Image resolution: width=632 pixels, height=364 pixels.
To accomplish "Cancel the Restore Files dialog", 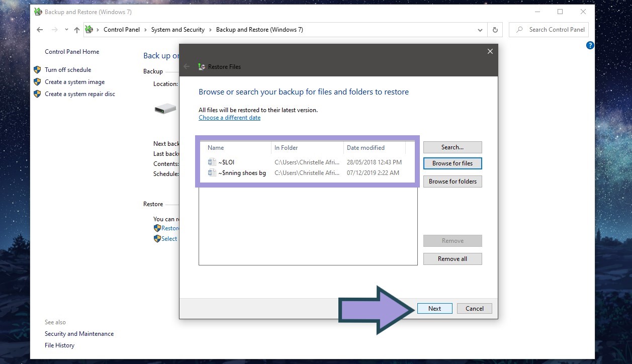I will coord(474,309).
